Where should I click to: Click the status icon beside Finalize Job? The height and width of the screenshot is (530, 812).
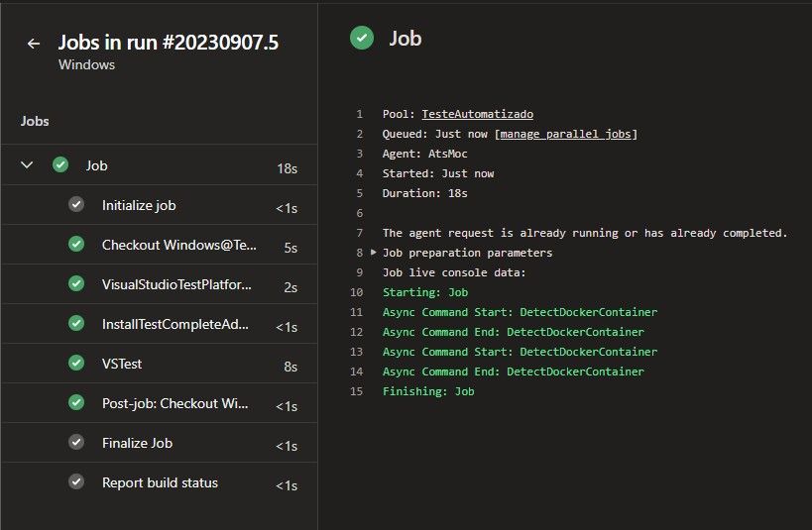click(x=76, y=443)
